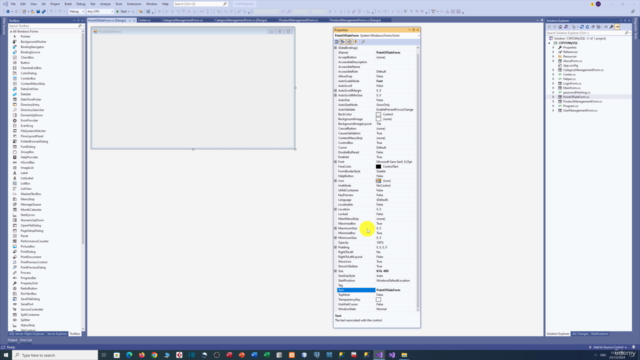Expand the Padding property node
This screenshot has height=360, width=640.
click(336, 247)
